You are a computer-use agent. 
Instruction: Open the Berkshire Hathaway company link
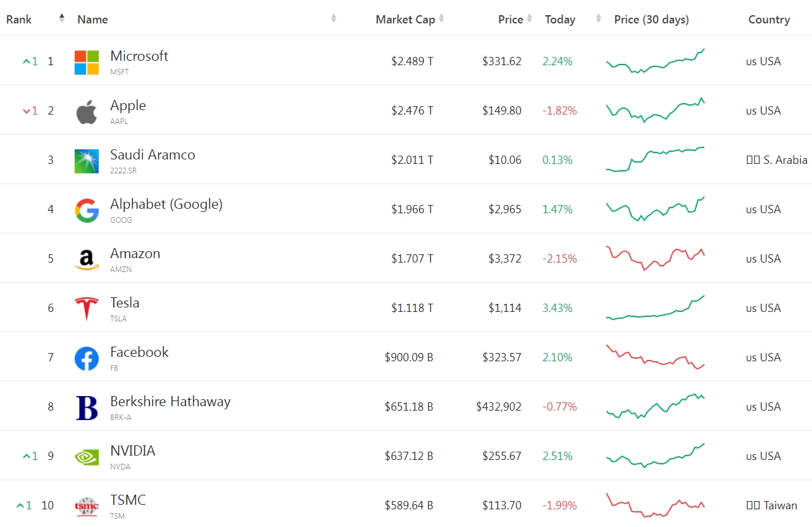pyautogui.click(x=170, y=401)
